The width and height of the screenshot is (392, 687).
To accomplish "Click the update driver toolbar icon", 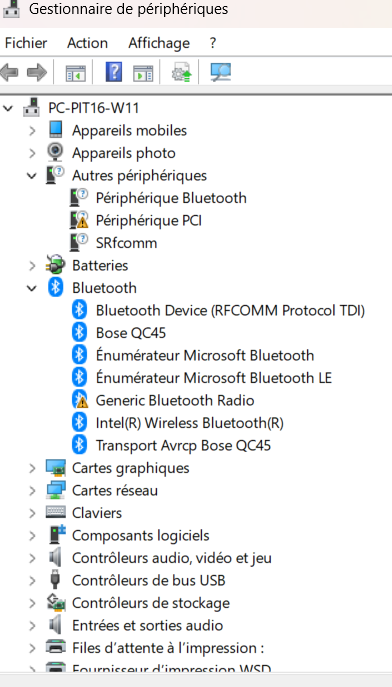I will point(181,72).
